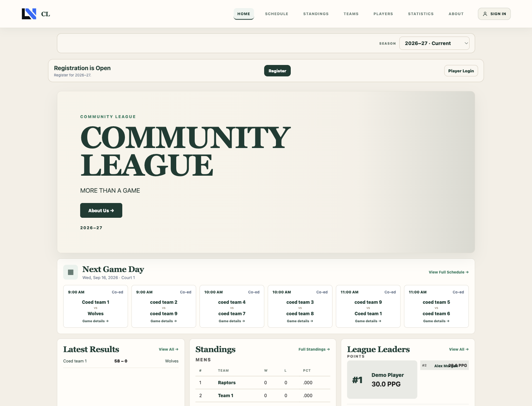The width and height of the screenshot is (532, 406).
Task: Click the About Us button
Action: 101,210
